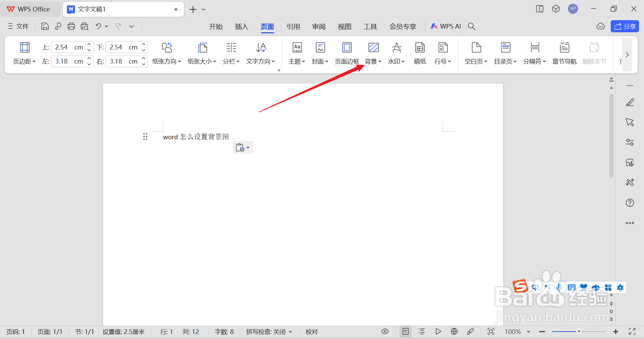Click the 目录页 table of contents icon

(505, 47)
